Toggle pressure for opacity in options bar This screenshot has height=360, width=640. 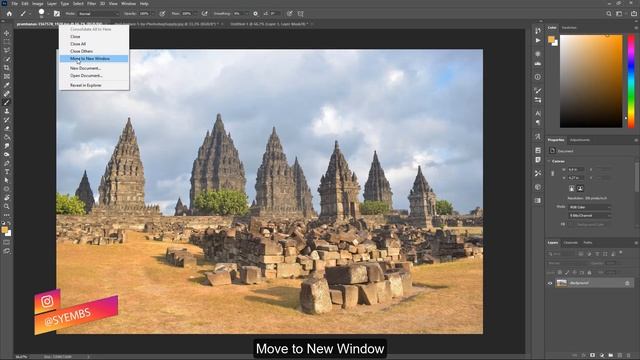click(x=162, y=13)
